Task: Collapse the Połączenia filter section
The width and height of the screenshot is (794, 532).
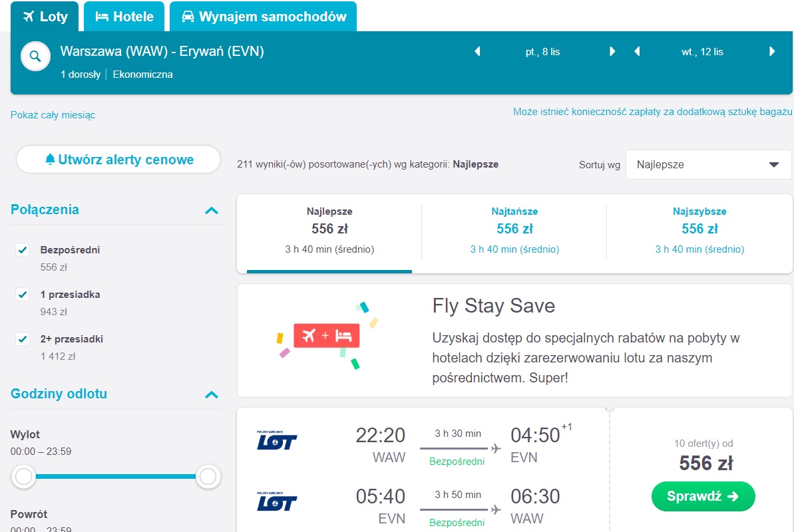Action: [x=212, y=211]
